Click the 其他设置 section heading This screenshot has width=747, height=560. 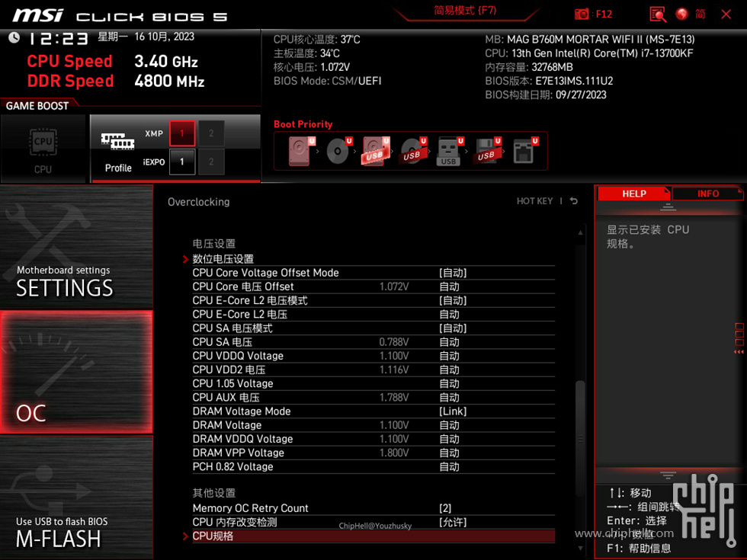click(214, 493)
